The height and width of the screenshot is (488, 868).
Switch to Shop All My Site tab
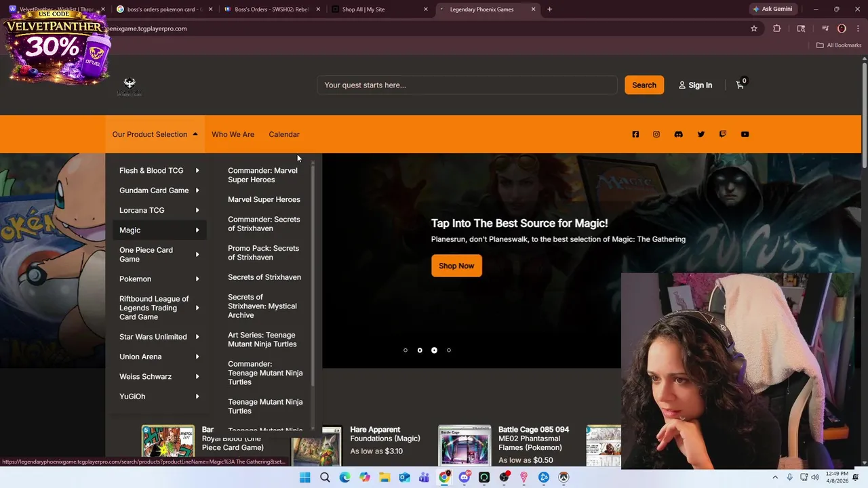coord(380,9)
